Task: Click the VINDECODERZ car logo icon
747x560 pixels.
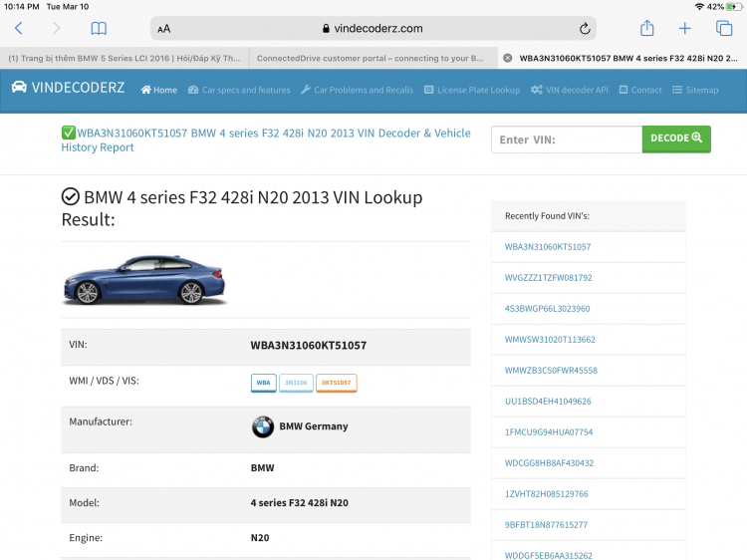Action: click(19, 88)
